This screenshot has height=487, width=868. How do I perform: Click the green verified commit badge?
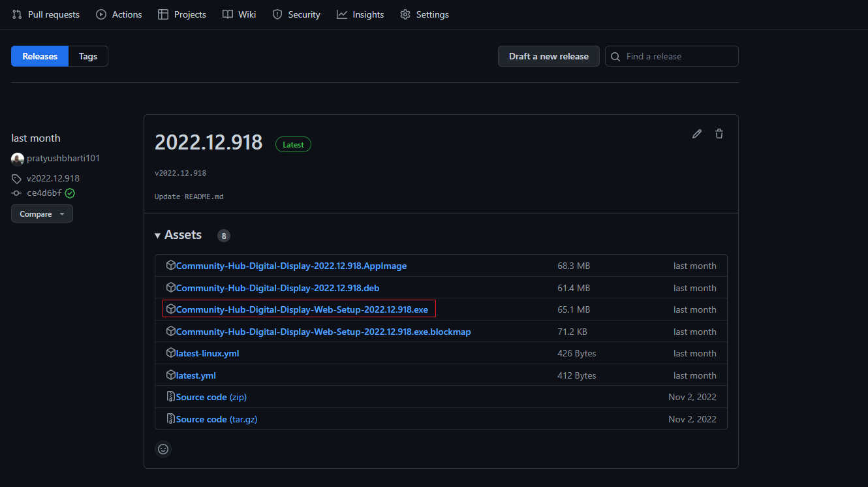click(x=70, y=193)
